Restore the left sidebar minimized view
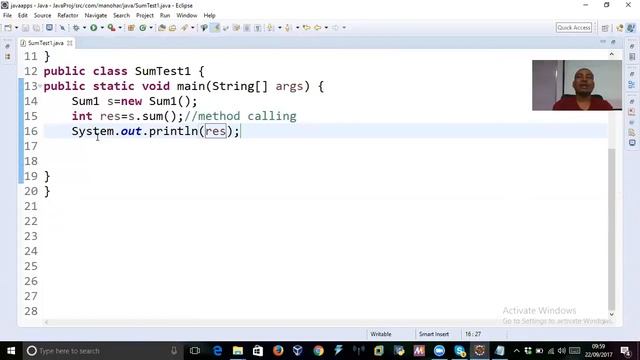 click(x=8, y=46)
